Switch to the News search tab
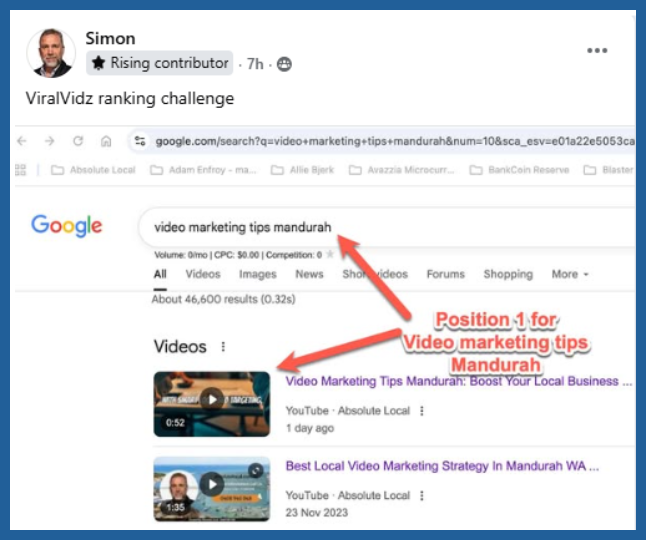The image size is (646, 540). click(309, 274)
